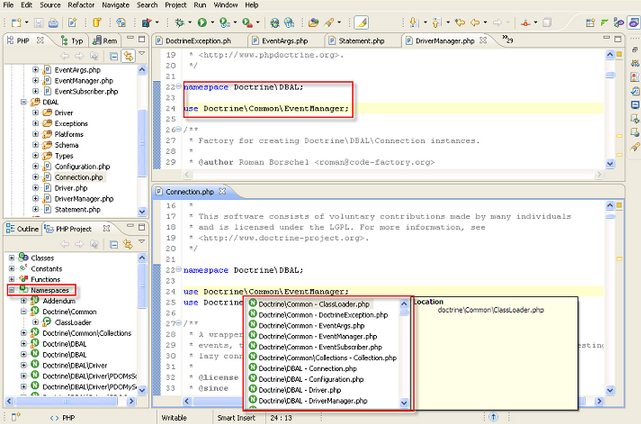The image size is (641, 424).
Task: Open the File menu
Action: [8, 5]
